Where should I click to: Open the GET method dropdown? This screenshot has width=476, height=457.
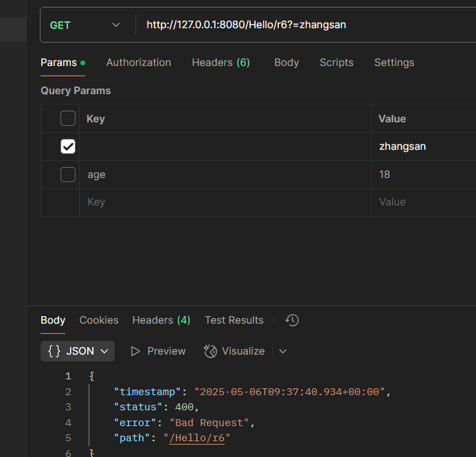click(85, 25)
